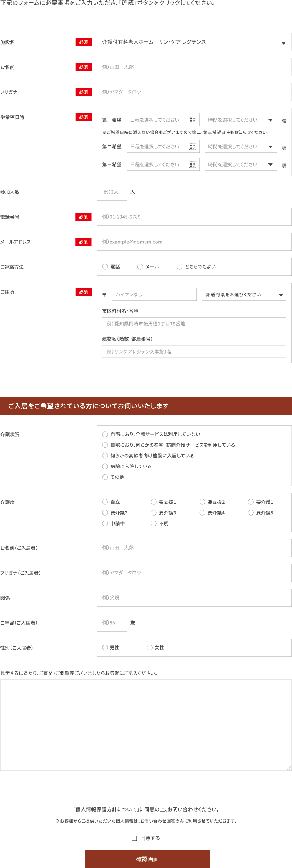The image size is (292, 868).
Task: Open the 第一希望 time selection dropdown
Action: [241, 120]
